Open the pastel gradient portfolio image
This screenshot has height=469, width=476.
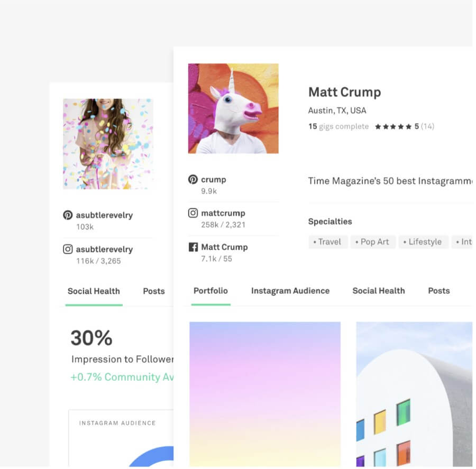(265, 394)
